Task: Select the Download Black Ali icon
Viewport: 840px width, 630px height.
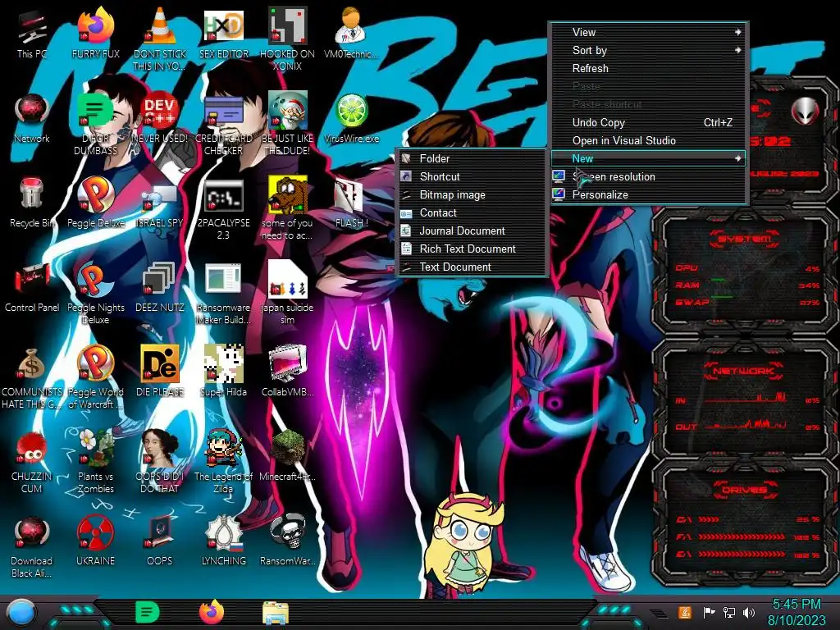Action: coord(32,546)
